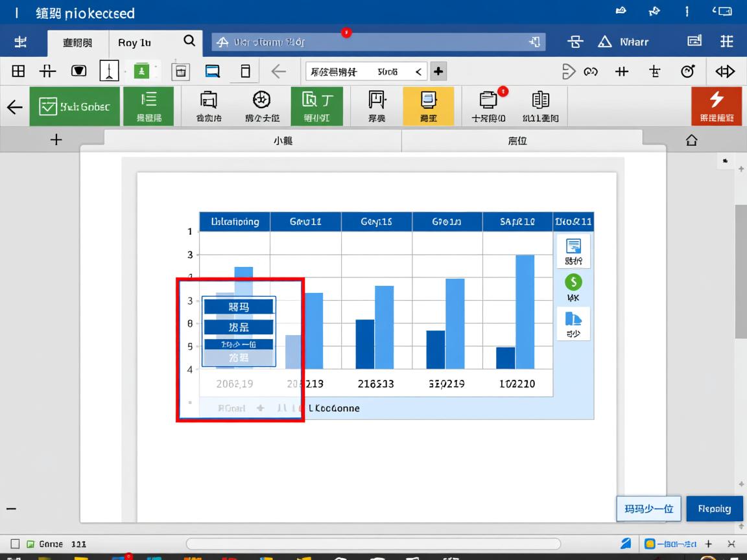Image resolution: width=747 pixels, height=560 pixels.
Task: Switch to the Roy 1b tab
Action: 134,42
